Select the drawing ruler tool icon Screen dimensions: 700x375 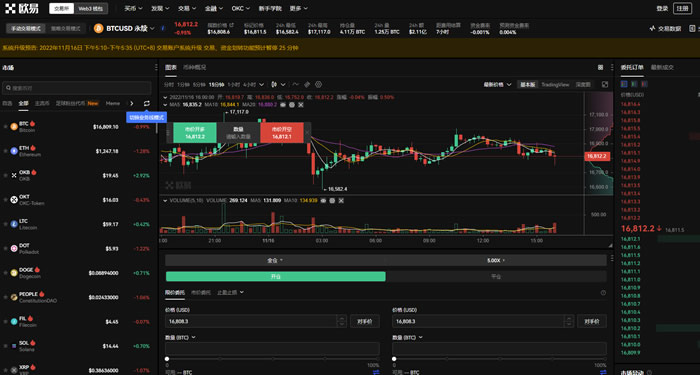pos(307,84)
